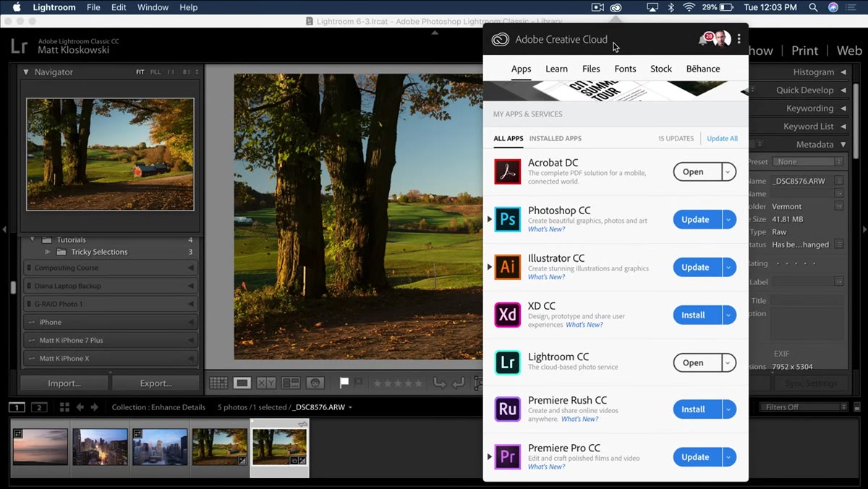This screenshot has width=868, height=489.
Task: Select main window button 1
Action: 17,407
